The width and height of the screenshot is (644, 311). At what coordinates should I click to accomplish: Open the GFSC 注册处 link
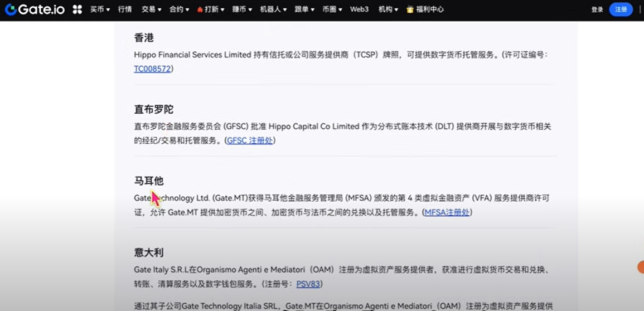[x=250, y=140]
